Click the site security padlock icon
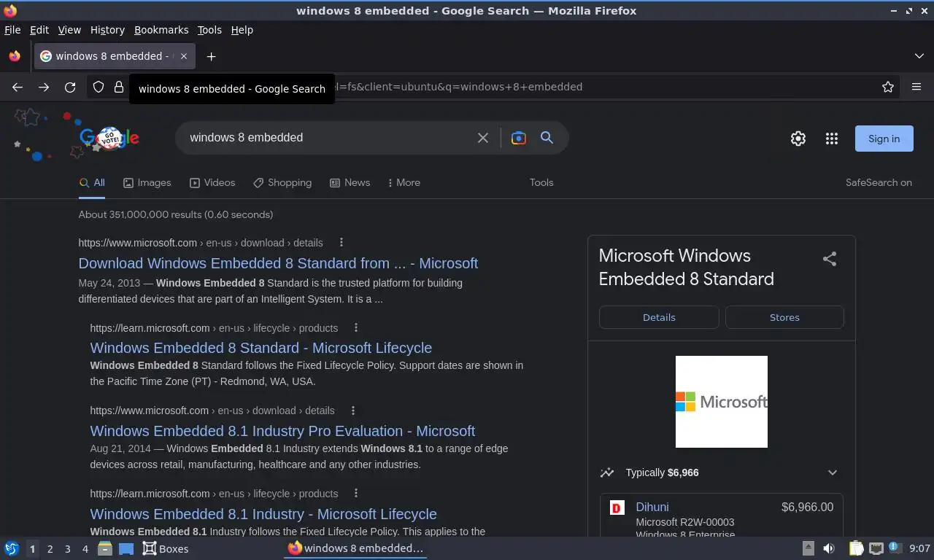Image resolution: width=934 pixels, height=560 pixels. pos(119,87)
